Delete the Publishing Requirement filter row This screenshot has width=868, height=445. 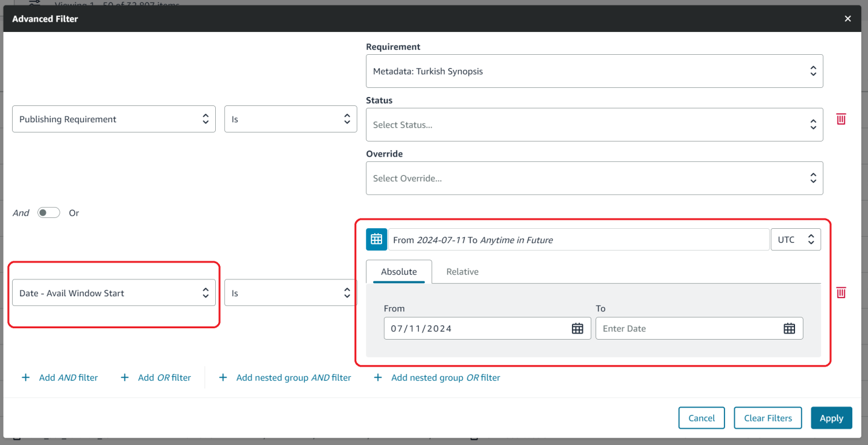pyautogui.click(x=841, y=119)
